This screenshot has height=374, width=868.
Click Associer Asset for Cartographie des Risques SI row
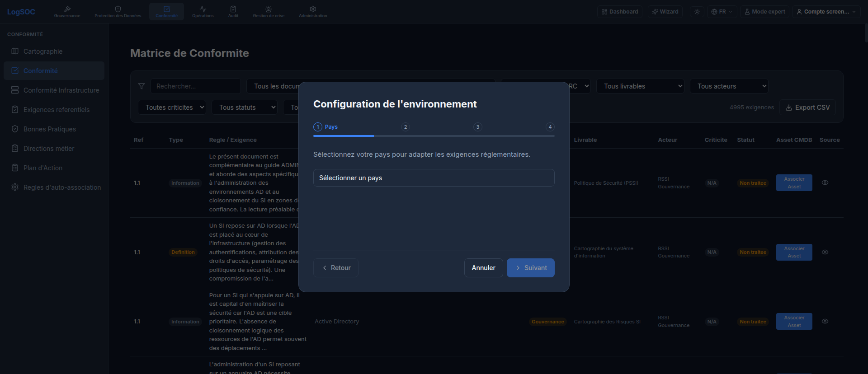[794, 322]
